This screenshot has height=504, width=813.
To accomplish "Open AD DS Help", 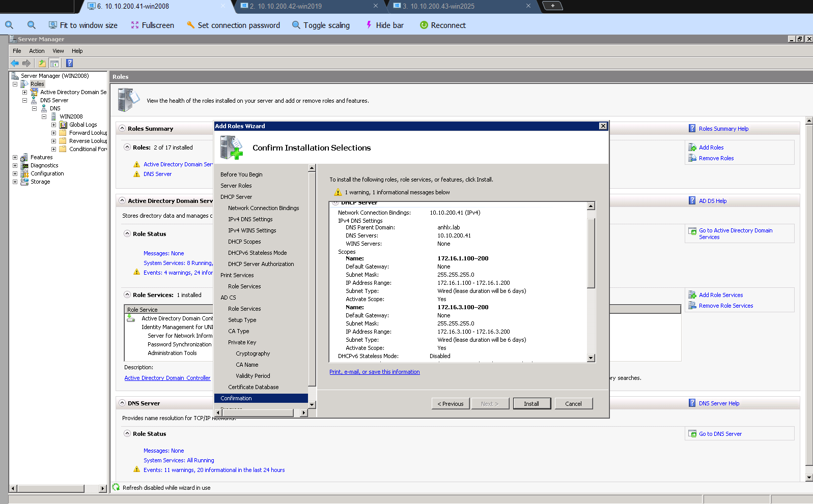I will click(713, 201).
